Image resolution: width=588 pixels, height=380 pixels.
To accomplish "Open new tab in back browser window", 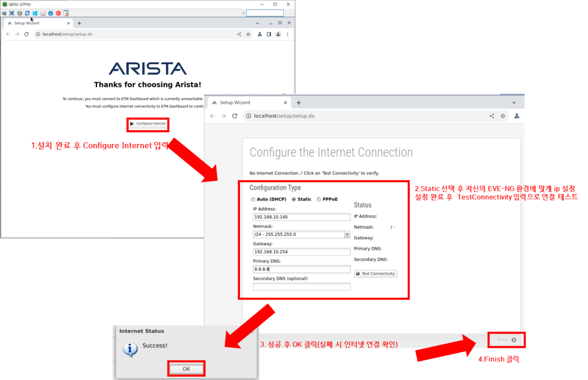I will point(79,23).
